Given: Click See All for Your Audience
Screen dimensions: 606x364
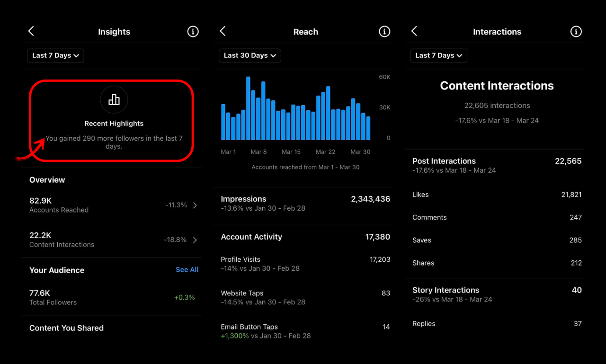Looking at the screenshot, I should coord(187,270).
